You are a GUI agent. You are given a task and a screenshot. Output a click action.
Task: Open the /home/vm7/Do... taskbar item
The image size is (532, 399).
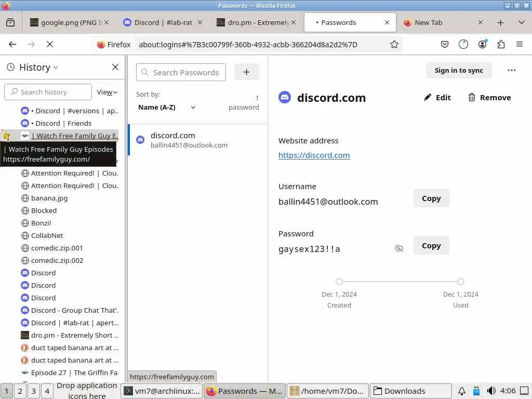(328, 391)
